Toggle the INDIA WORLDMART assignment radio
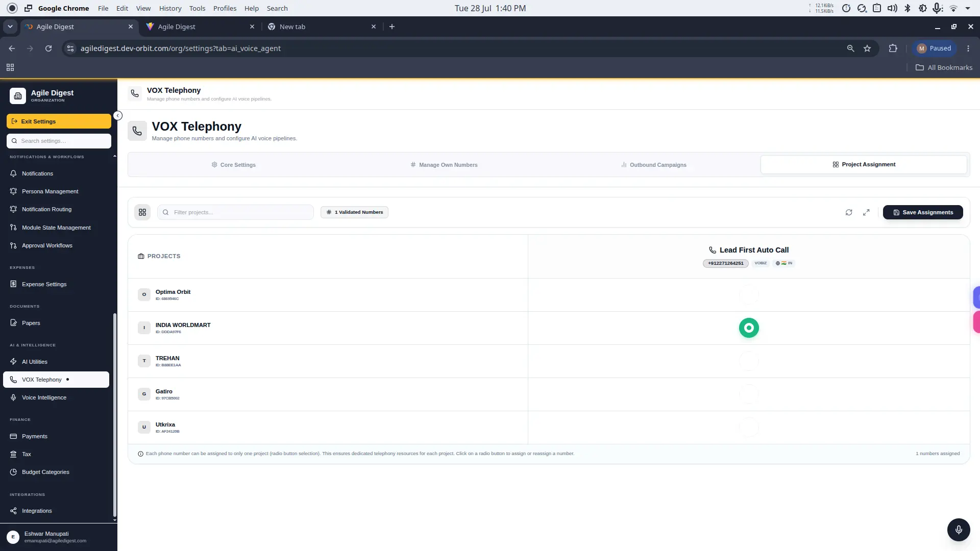The width and height of the screenshot is (980, 551). click(x=749, y=328)
